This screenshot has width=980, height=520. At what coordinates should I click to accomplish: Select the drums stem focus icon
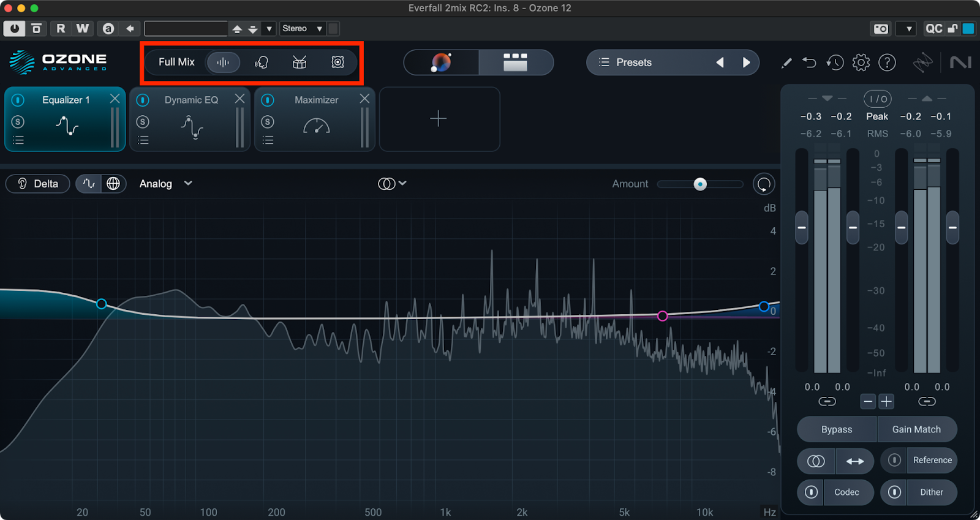pyautogui.click(x=300, y=62)
